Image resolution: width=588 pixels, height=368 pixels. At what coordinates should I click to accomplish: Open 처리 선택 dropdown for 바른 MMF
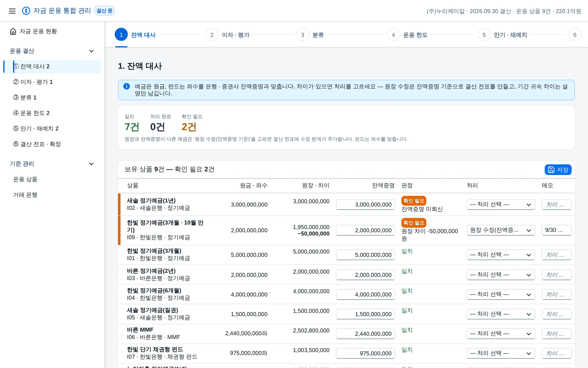(501, 334)
